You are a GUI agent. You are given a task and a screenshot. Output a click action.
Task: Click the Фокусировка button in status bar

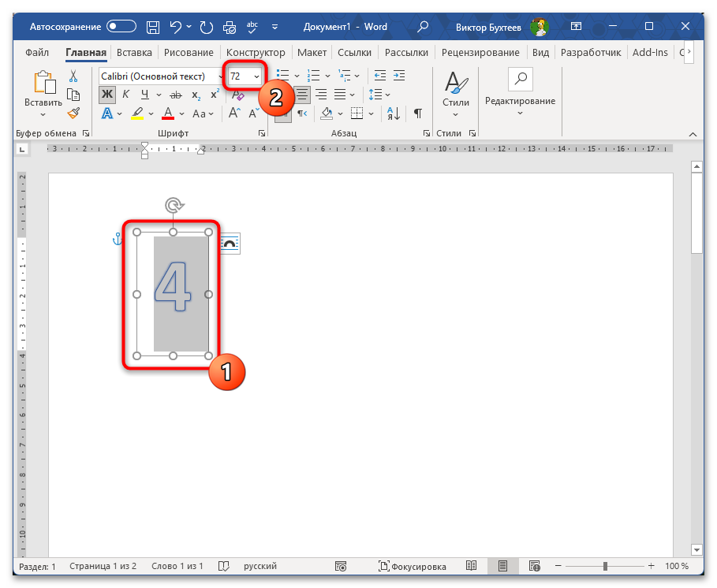pos(413,566)
